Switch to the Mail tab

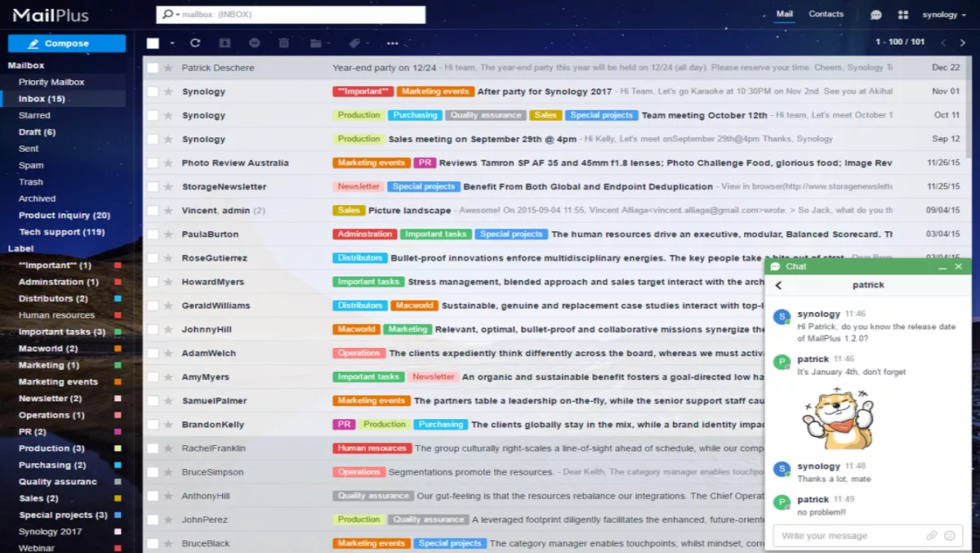pos(784,14)
